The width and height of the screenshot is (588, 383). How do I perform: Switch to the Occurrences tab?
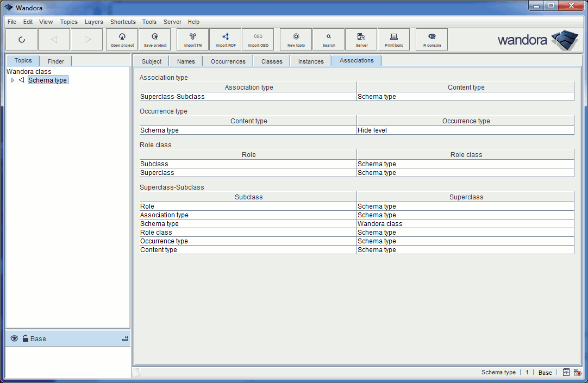[227, 61]
